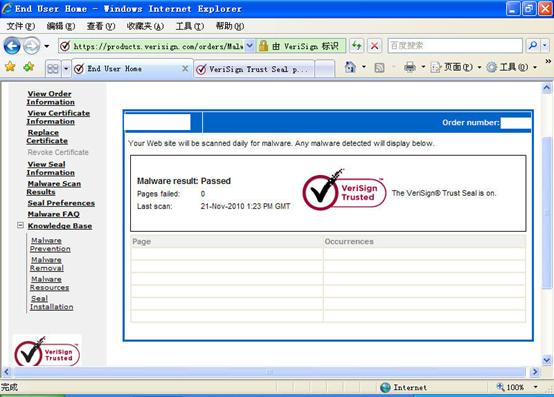This screenshot has height=397, width=554.
Task: Open Seal Installation sub-link
Action: coord(52,303)
